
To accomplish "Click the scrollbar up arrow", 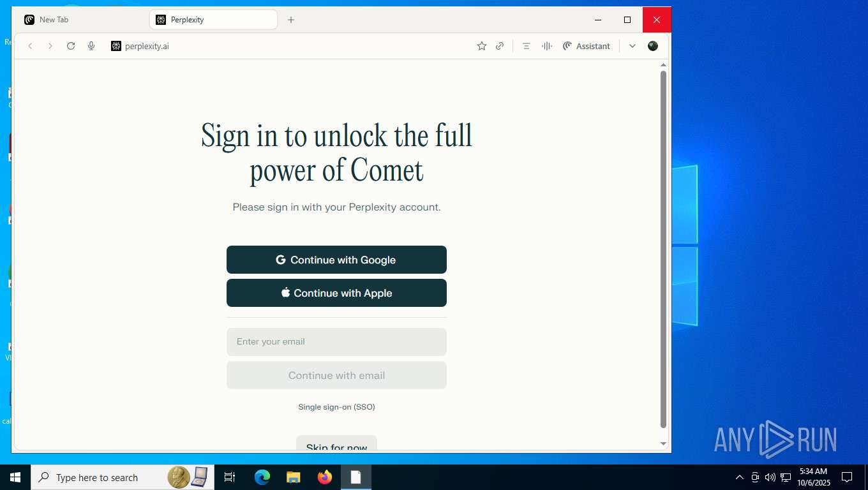I will [x=663, y=64].
